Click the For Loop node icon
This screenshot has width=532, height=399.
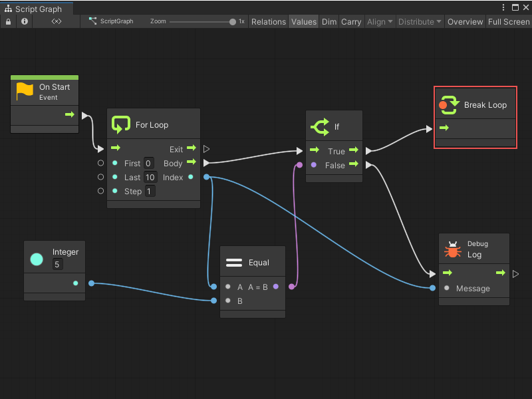click(x=122, y=123)
